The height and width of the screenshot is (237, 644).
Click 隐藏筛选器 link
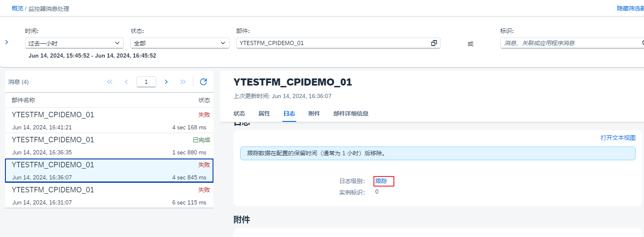pos(630,8)
